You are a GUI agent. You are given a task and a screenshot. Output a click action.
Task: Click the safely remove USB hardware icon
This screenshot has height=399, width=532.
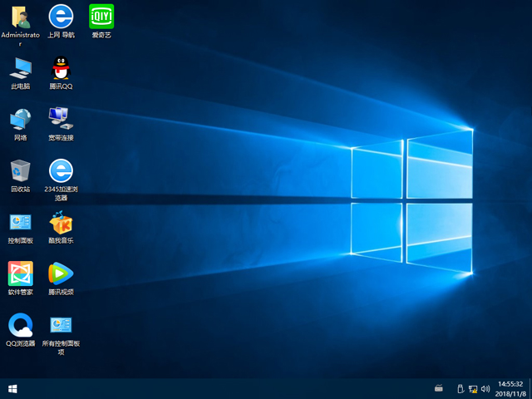coord(461,388)
